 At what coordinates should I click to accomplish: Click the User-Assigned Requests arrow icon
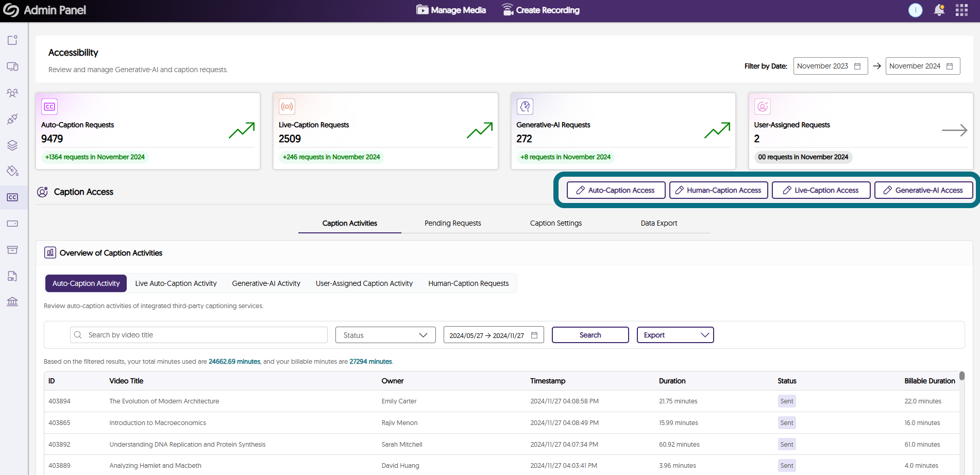pyautogui.click(x=954, y=131)
